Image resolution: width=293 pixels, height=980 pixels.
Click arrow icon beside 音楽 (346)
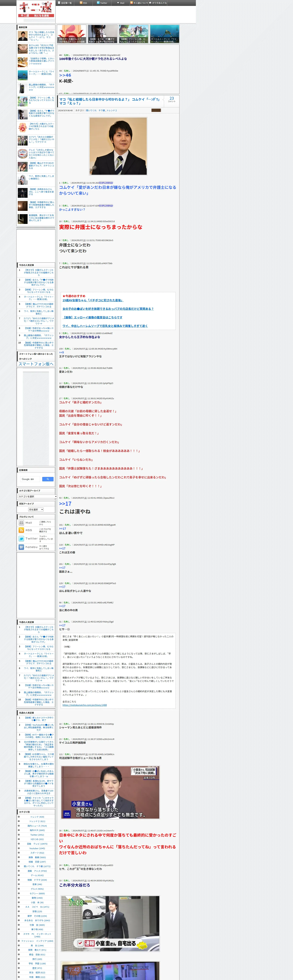[x=19, y=884]
